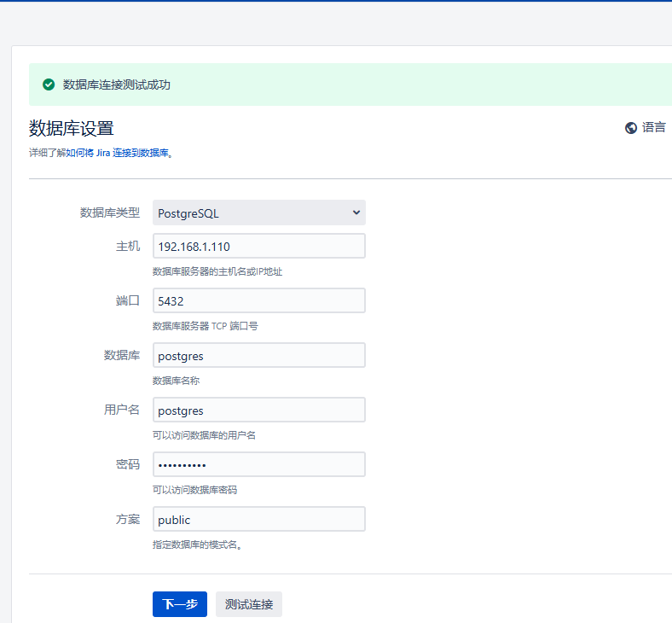
Task: Click the 用户名 label
Action: coord(122,410)
